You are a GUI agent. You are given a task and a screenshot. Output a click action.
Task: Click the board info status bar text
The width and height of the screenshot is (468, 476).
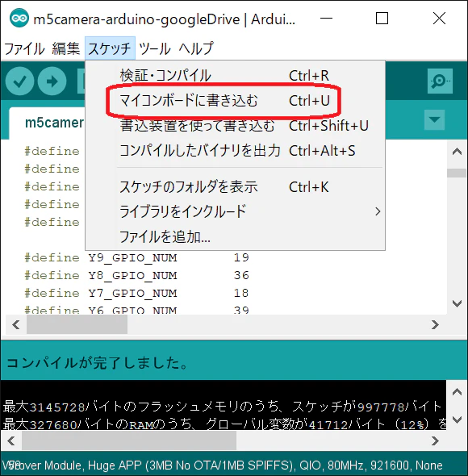tap(223, 465)
